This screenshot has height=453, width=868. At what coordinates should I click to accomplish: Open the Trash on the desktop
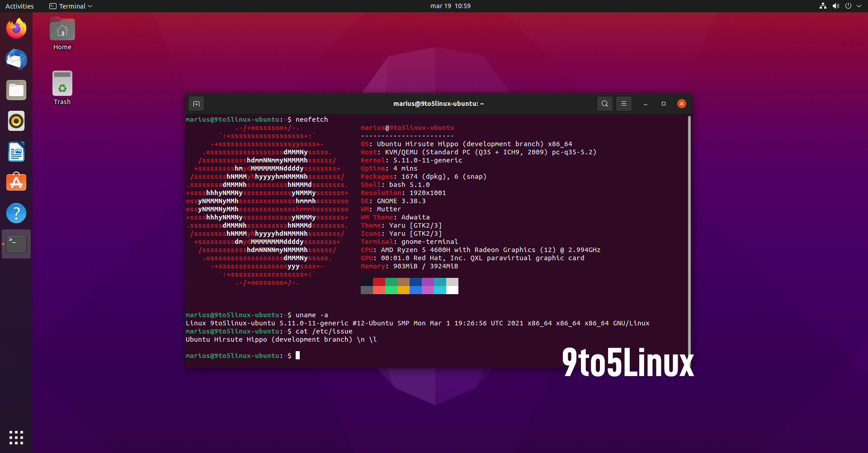pos(62,84)
